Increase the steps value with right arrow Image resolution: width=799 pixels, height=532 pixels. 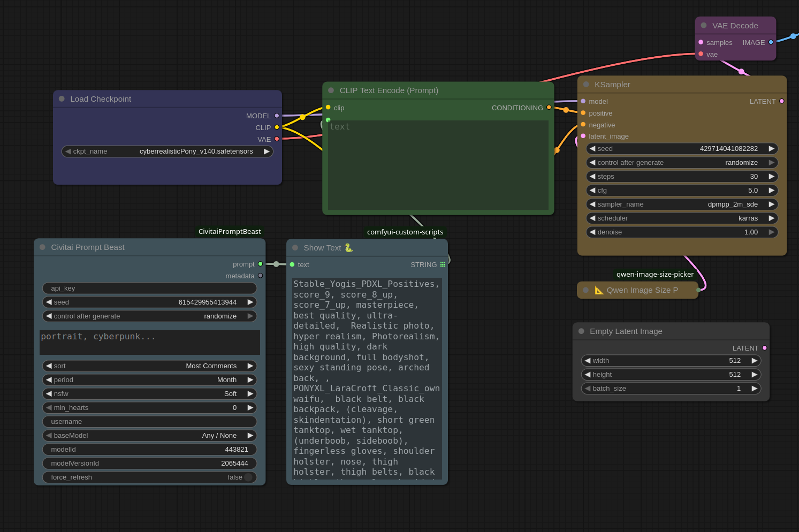coord(771,177)
